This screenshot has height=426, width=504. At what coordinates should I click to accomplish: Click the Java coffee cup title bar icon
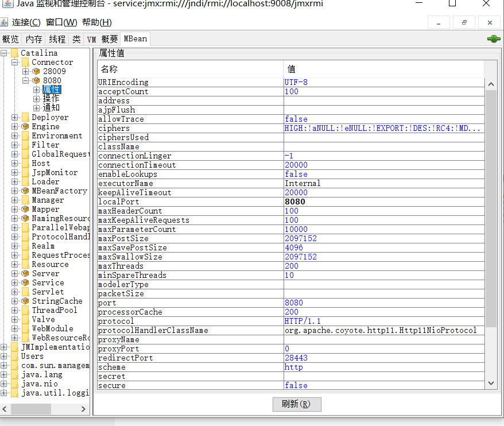click(x=7, y=5)
